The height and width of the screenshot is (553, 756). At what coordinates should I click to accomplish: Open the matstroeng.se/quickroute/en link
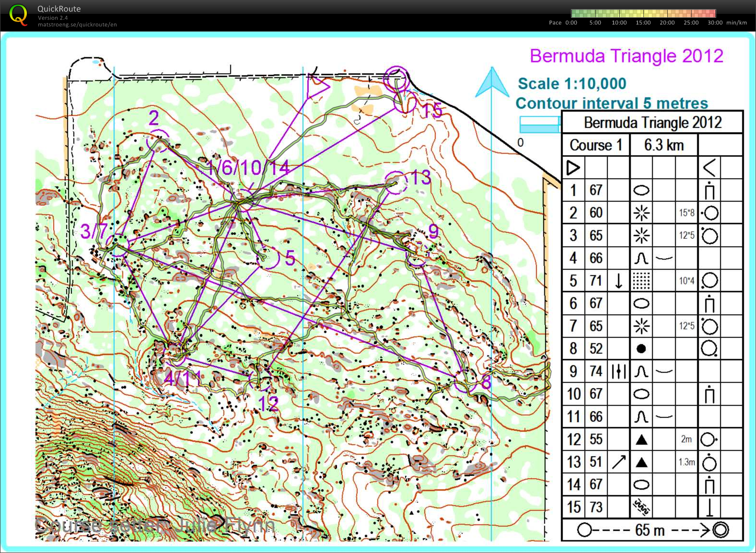77,24
